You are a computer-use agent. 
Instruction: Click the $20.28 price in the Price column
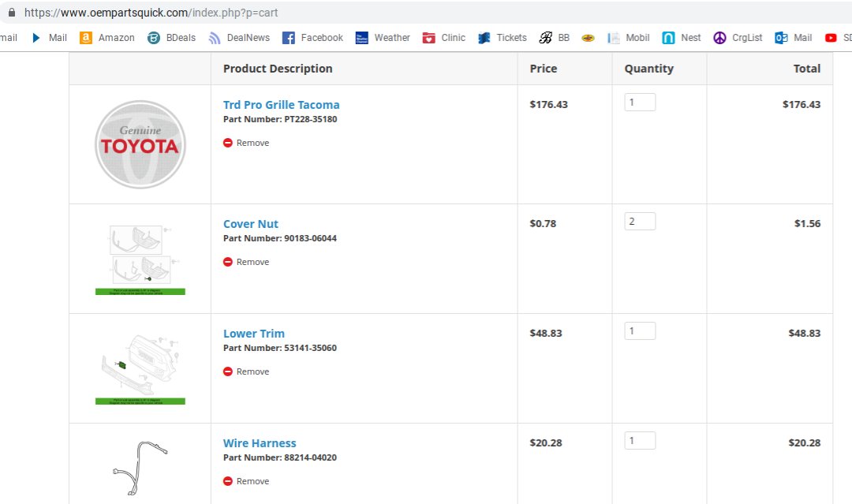[546, 442]
